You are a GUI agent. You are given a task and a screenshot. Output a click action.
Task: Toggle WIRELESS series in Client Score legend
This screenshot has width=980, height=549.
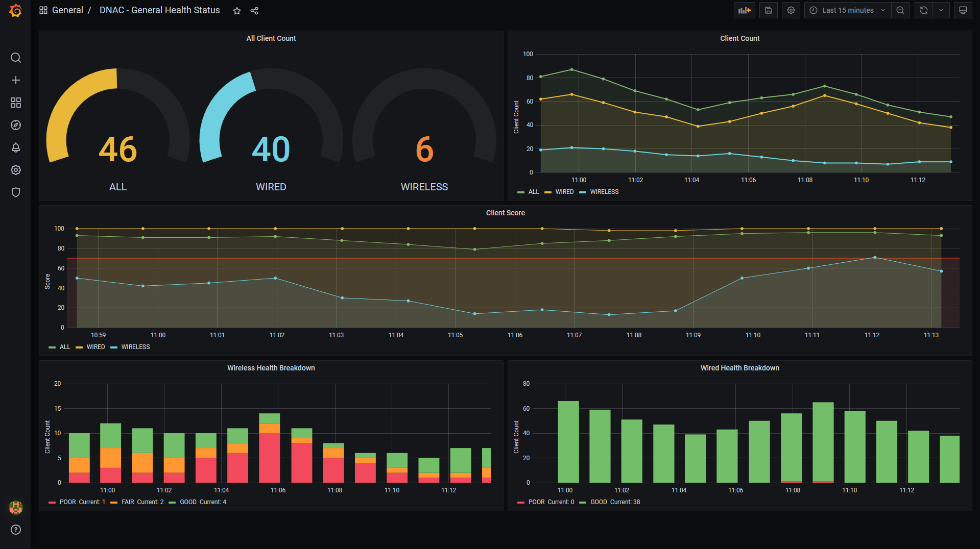(x=135, y=347)
